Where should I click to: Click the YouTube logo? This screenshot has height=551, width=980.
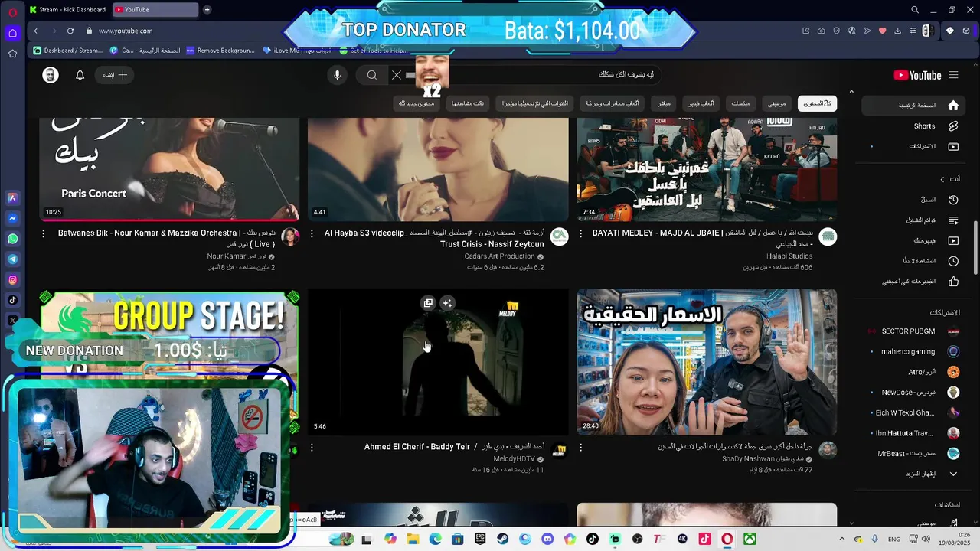[917, 75]
